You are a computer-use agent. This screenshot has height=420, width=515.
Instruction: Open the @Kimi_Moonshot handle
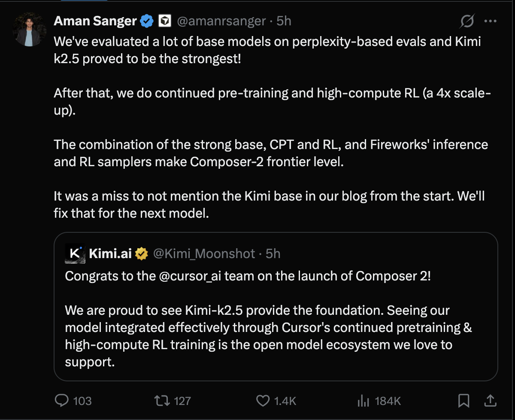point(204,254)
